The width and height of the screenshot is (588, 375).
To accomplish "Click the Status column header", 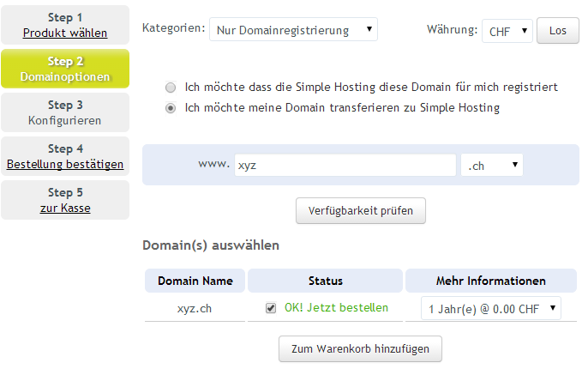I will (325, 281).
